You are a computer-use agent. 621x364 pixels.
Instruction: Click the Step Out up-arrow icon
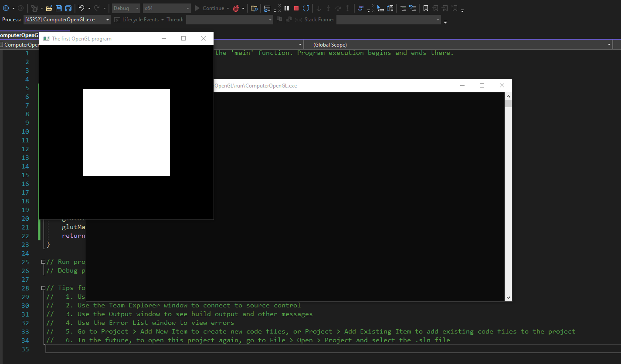point(347,8)
